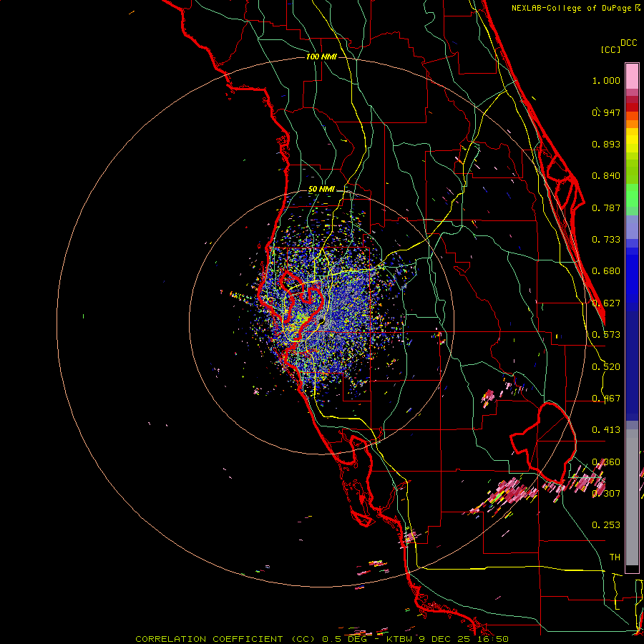This screenshot has height=644, width=644.
Task: Click the 0.840 legend value
Action: click(606, 176)
